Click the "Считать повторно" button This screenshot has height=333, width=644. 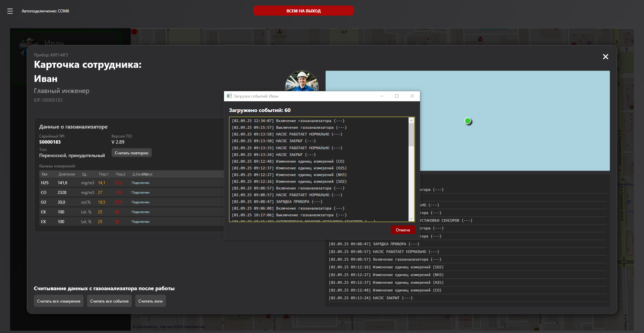click(x=131, y=153)
